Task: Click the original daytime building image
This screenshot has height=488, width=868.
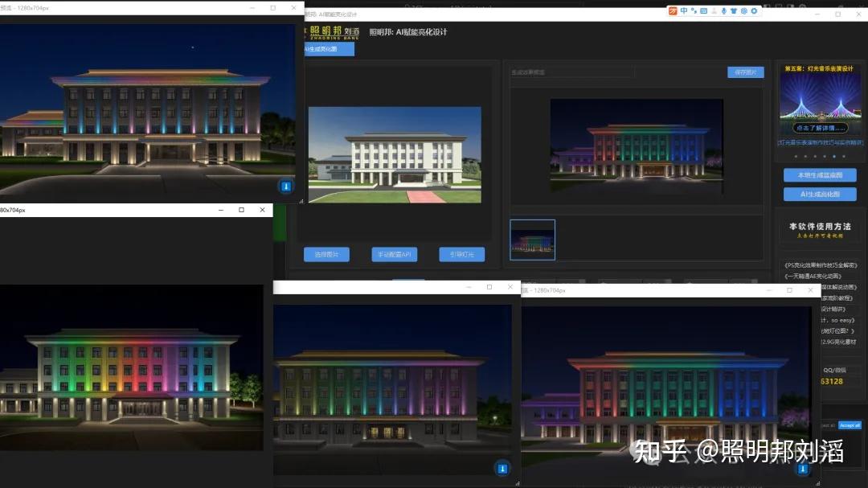Action: 395,154
